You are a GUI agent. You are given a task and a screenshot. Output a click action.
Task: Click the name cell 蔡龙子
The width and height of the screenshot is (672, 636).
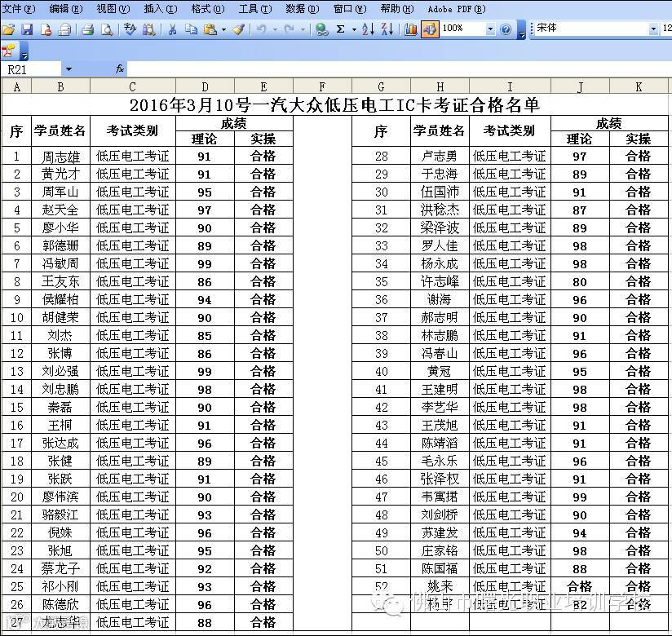tap(60, 568)
